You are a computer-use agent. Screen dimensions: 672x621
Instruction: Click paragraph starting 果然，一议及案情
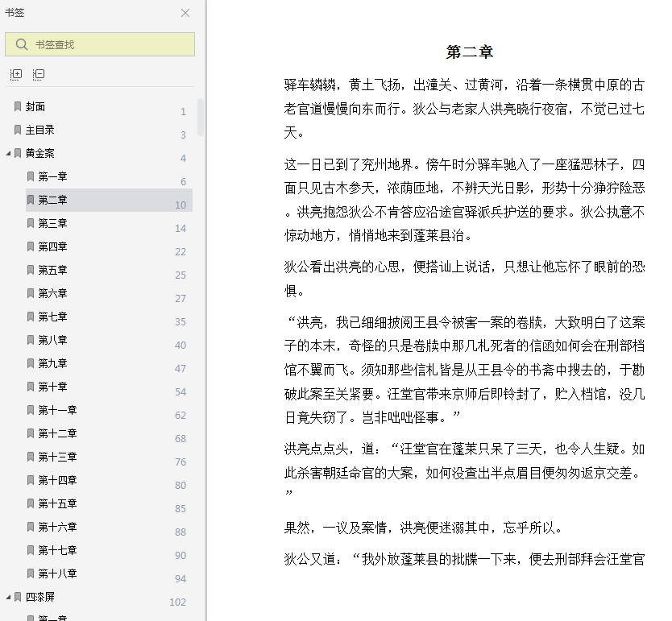424,528
